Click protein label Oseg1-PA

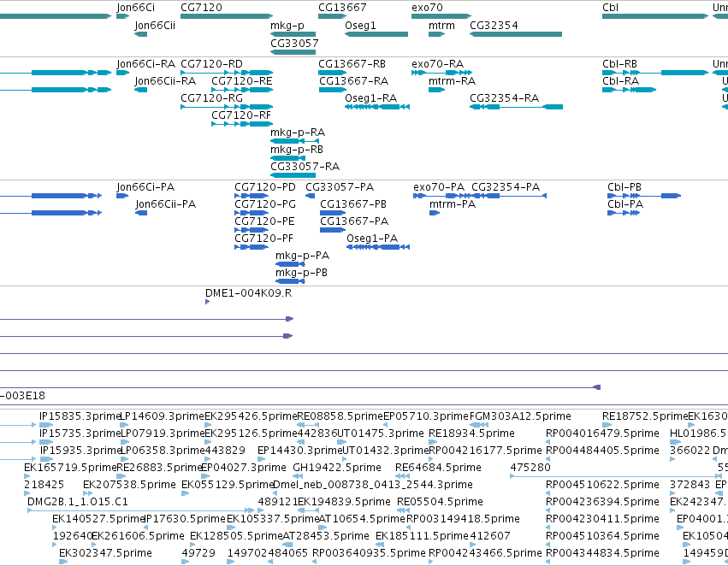[372, 239]
